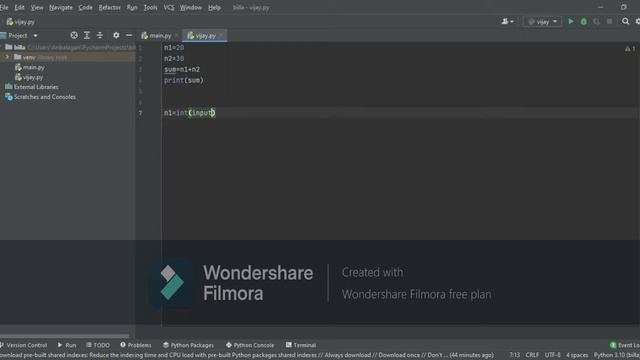Expand all in Project panel
The image size is (640, 360).
coord(87,36)
